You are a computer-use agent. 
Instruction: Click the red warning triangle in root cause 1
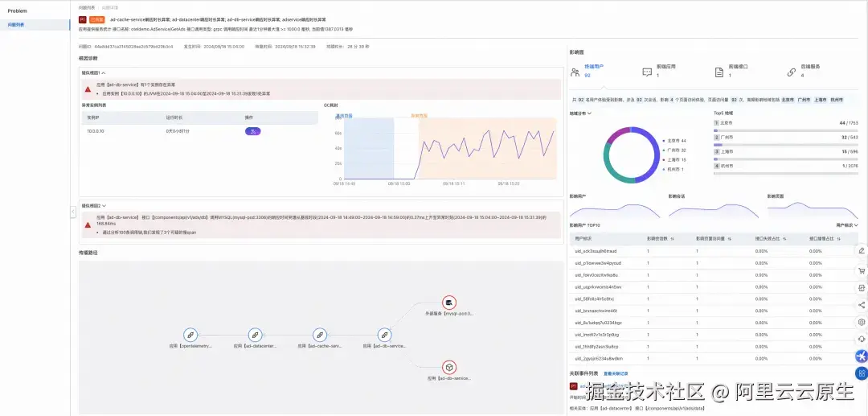pyautogui.click(x=88, y=89)
